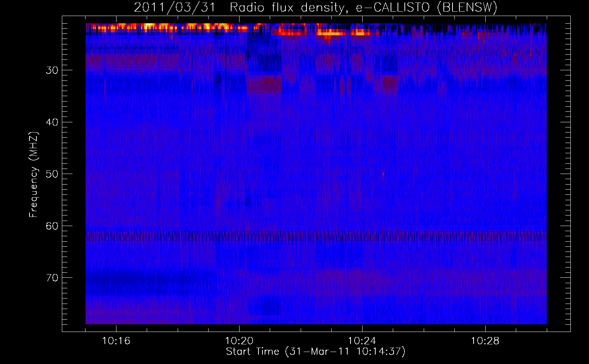Click the date "2011/03/31" in the title
Viewport: 589px width, 364px height.
pyautogui.click(x=175, y=8)
